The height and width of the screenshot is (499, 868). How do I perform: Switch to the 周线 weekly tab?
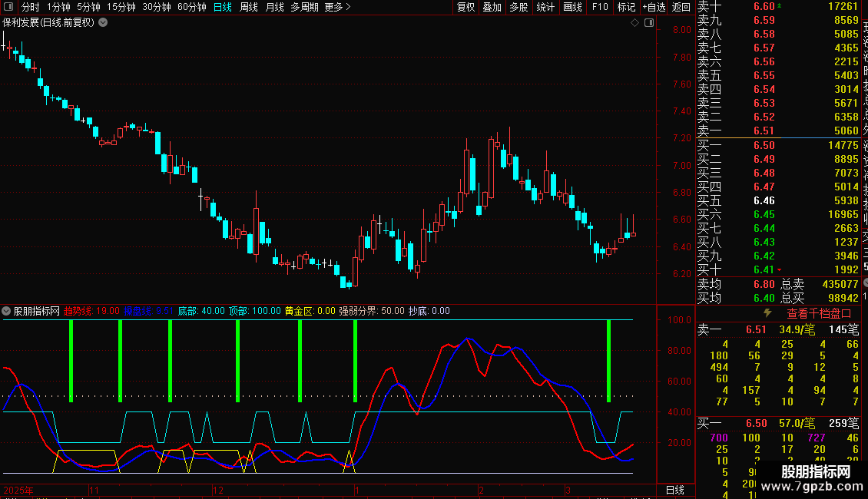point(249,7)
